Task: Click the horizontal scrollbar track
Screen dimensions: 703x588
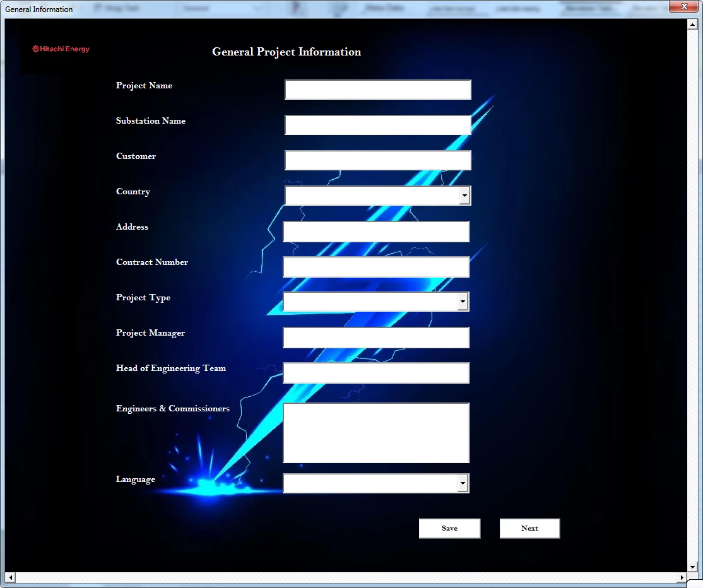Action: tap(346, 577)
